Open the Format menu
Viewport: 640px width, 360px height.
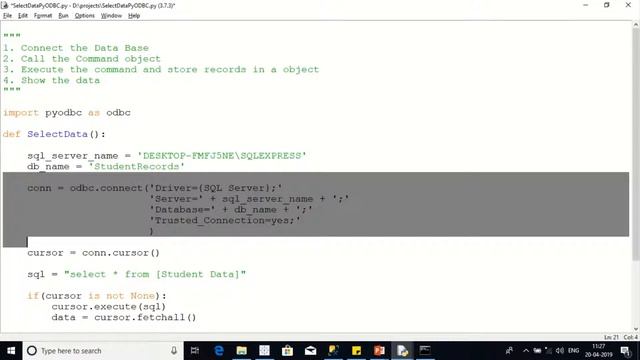pos(43,16)
